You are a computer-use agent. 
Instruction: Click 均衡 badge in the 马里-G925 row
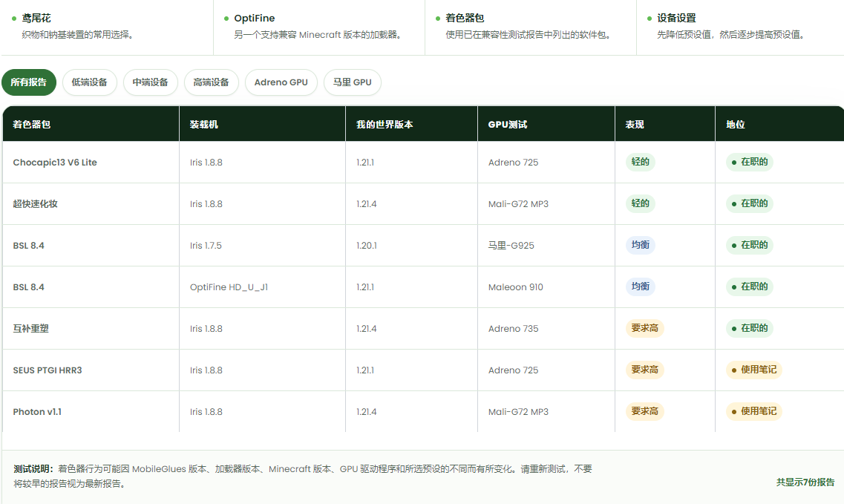(640, 244)
